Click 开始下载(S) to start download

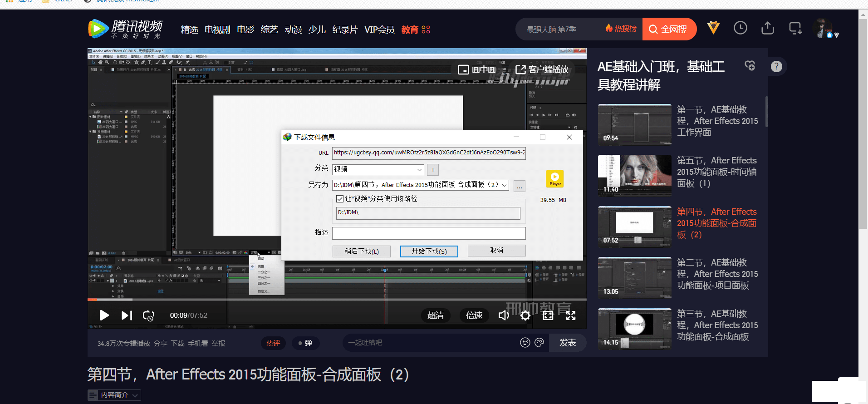point(429,251)
